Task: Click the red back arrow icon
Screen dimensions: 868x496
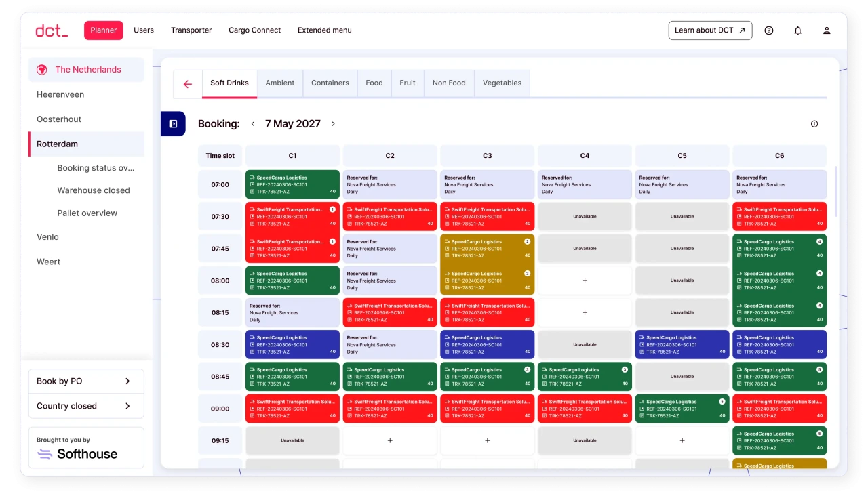Action: (x=188, y=84)
